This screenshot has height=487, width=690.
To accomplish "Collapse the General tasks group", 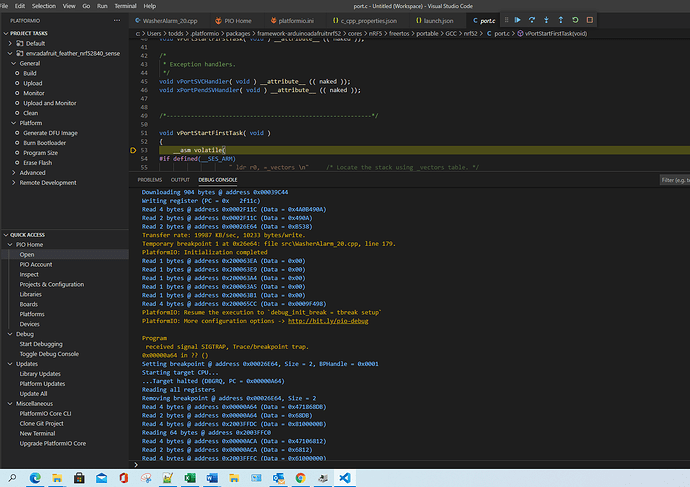I will click(x=14, y=63).
